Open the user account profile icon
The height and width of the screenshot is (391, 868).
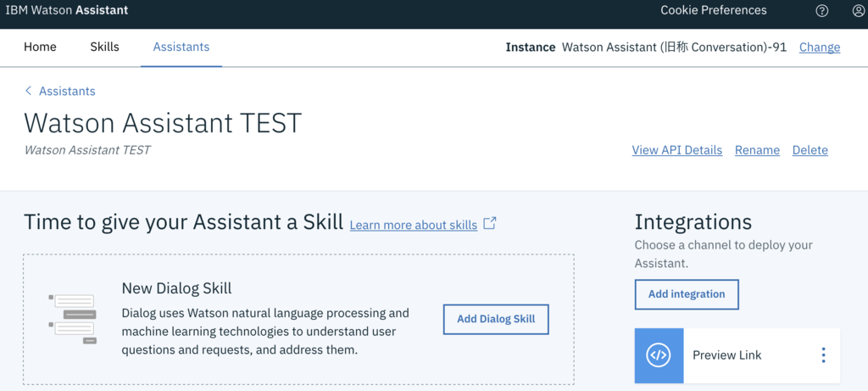pyautogui.click(x=858, y=11)
